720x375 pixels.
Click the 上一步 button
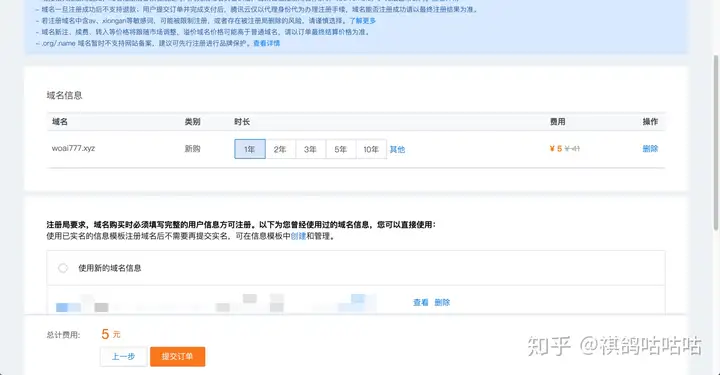[124, 356]
